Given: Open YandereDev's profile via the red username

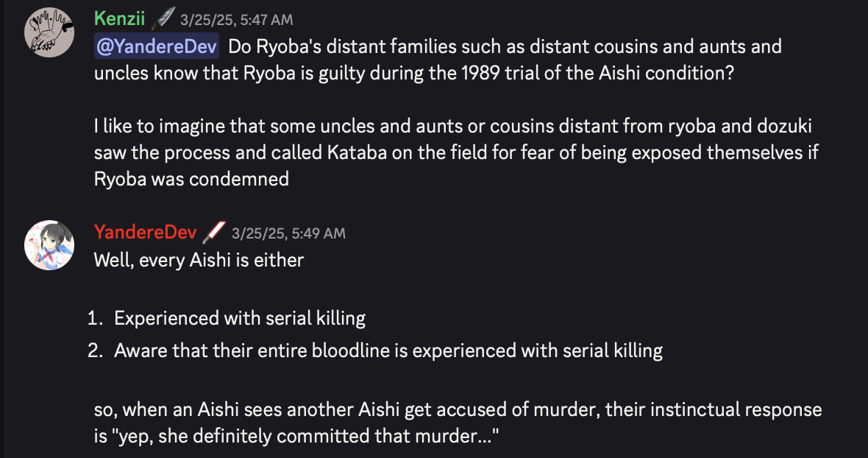Looking at the screenshot, I should [x=145, y=233].
